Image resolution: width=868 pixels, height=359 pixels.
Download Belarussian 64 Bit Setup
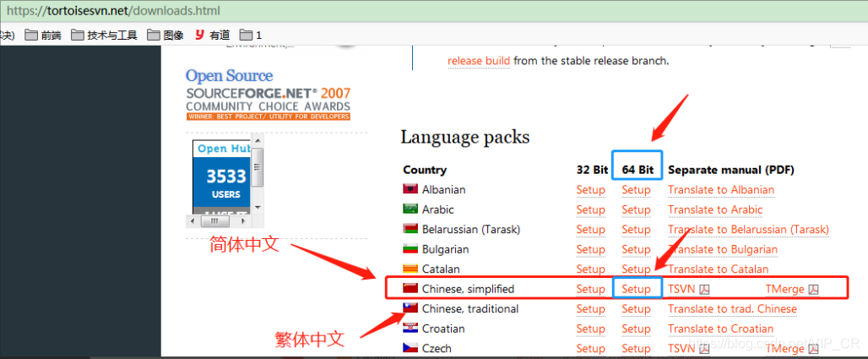636,230
